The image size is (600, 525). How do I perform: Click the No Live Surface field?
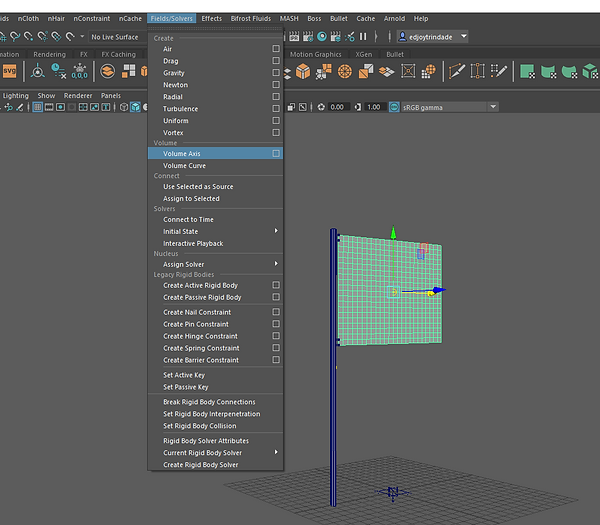[118, 37]
